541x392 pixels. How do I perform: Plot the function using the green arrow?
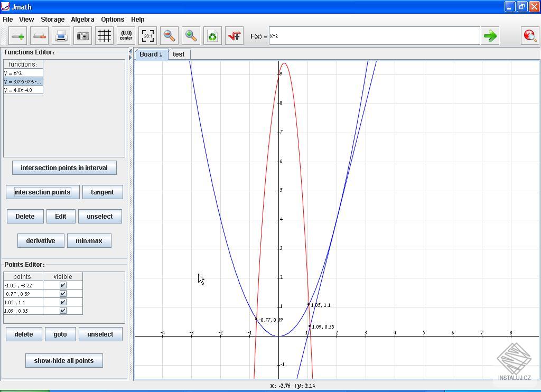tap(490, 35)
